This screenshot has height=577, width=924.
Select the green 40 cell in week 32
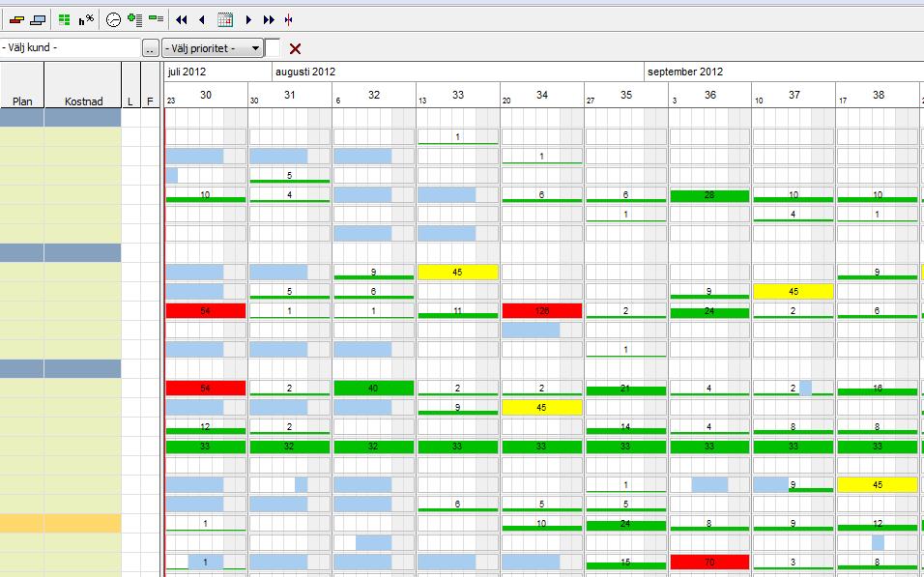pyautogui.click(x=374, y=388)
